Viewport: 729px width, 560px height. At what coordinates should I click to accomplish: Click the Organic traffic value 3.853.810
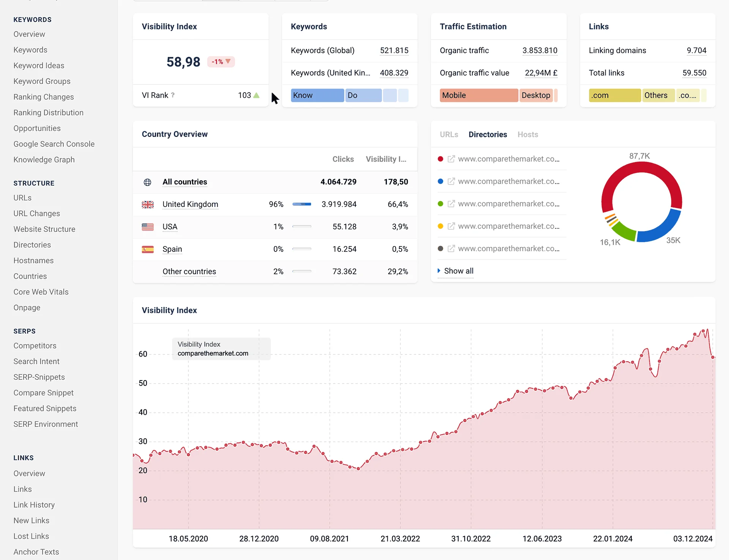click(540, 50)
